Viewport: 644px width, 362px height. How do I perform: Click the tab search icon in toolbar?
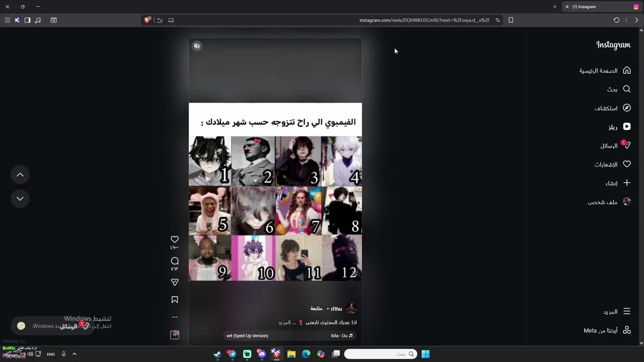point(54,20)
